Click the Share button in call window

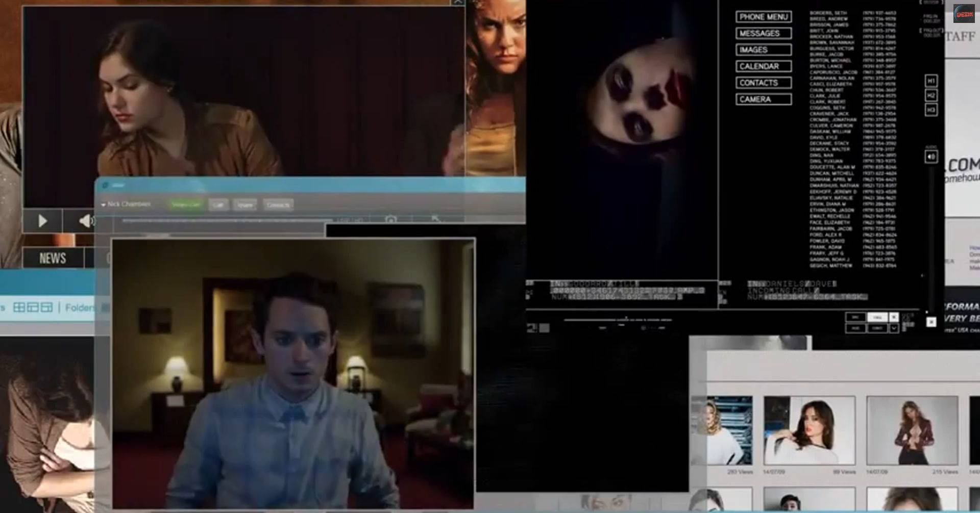coord(245,205)
